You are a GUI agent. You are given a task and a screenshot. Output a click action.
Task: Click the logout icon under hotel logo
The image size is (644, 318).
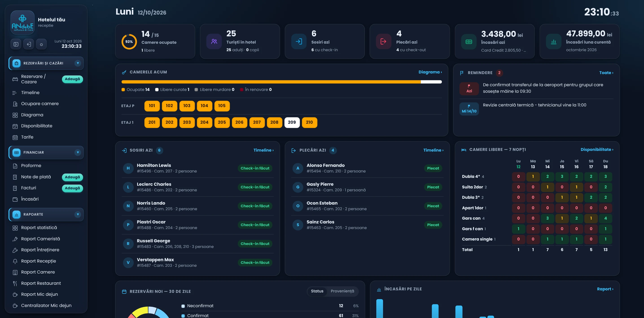[x=28, y=44]
